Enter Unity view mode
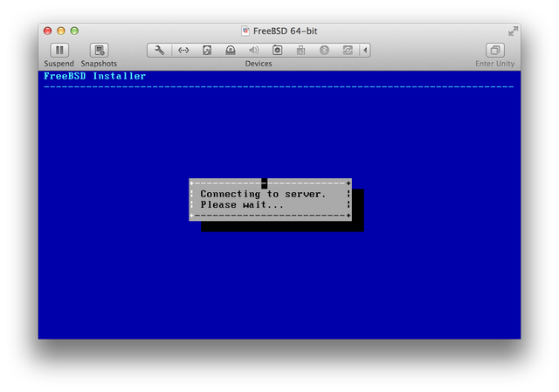The image size is (559, 392). pyautogui.click(x=495, y=51)
